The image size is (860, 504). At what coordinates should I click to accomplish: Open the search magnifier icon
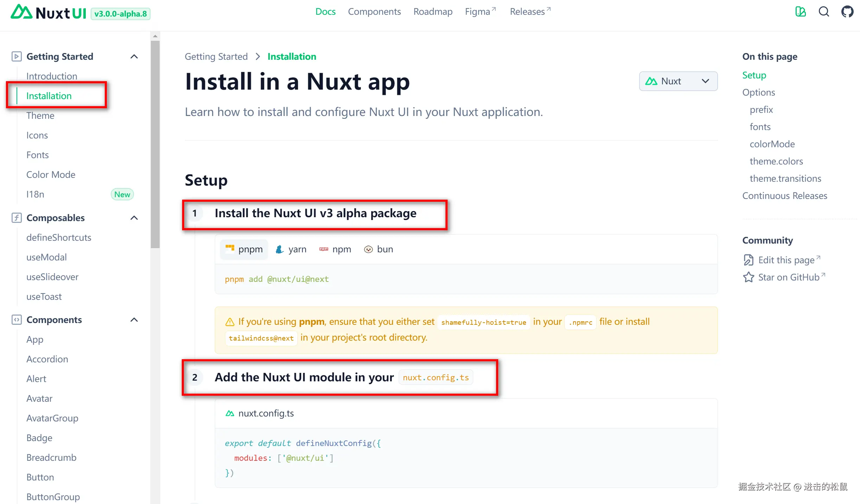click(824, 12)
